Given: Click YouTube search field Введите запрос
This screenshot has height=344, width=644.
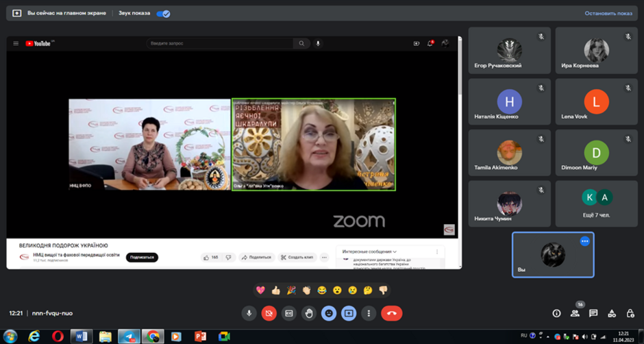Looking at the screenshot, I should coord(220,43).
